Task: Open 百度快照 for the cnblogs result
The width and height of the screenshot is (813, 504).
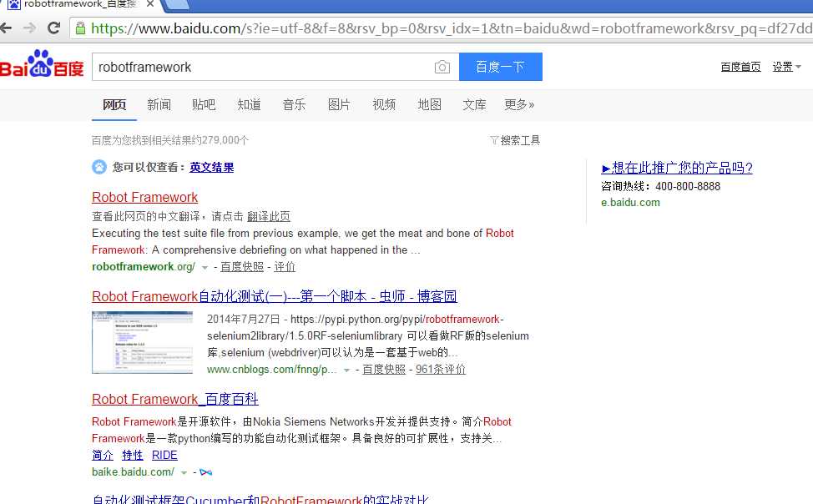Action: click(x=384, y=369)
